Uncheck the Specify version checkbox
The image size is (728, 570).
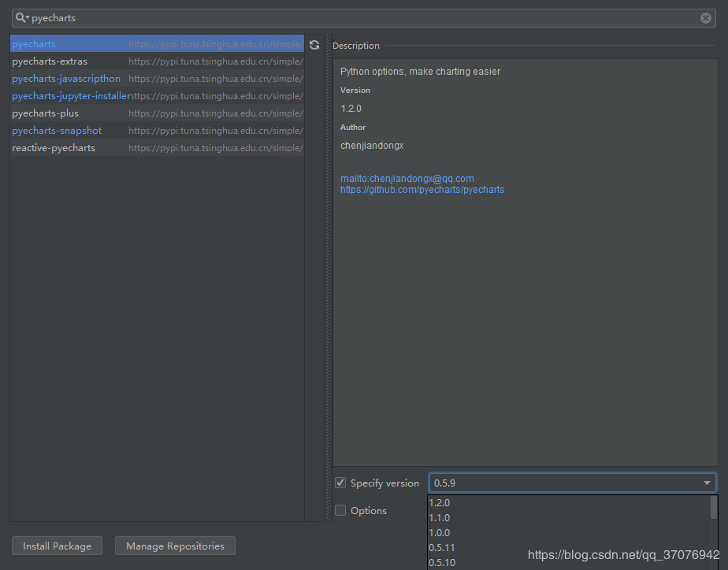[x=340, y=483]
